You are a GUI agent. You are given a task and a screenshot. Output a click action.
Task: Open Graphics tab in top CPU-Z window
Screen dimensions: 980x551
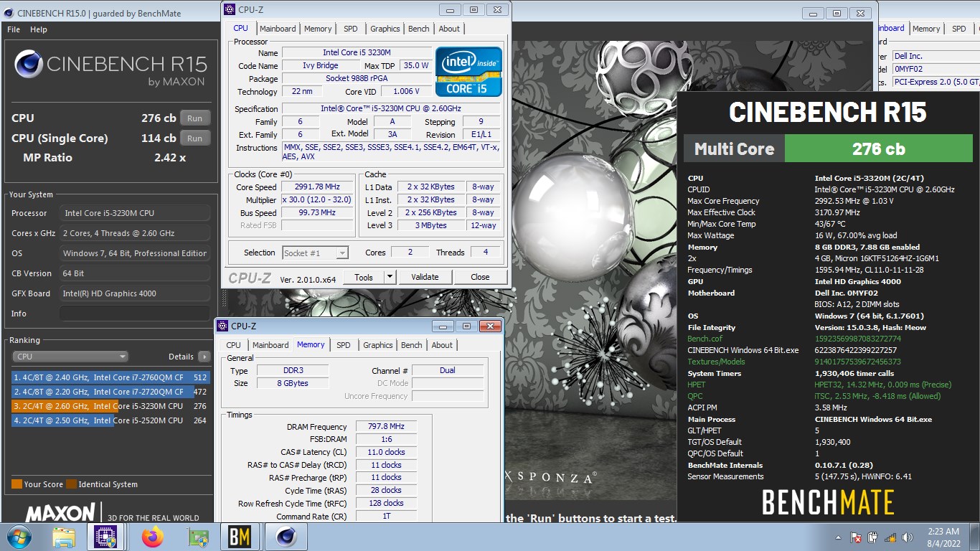(385, 29)
